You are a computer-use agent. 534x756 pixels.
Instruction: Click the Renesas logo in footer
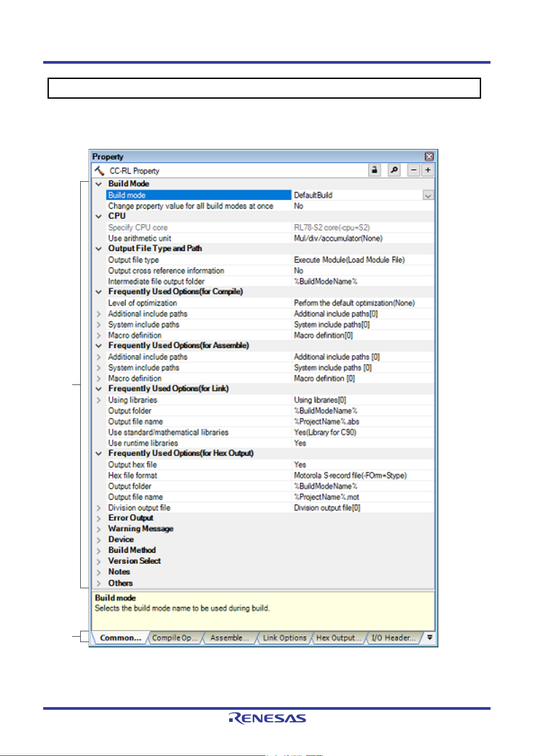click(267, 718)
